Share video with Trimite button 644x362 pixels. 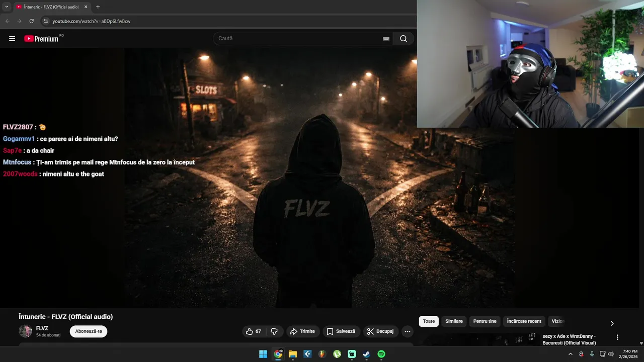pyautogui.click(x=303, y=331)
